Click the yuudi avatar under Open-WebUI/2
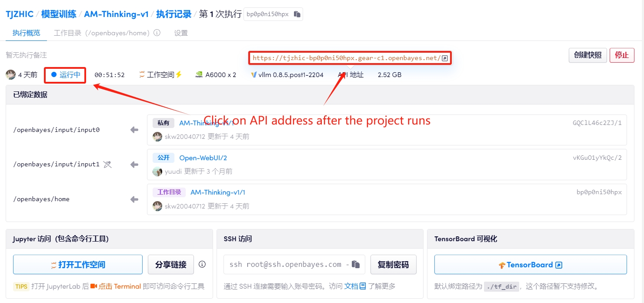Screen dimensions: 644x303 click(157, 172)
